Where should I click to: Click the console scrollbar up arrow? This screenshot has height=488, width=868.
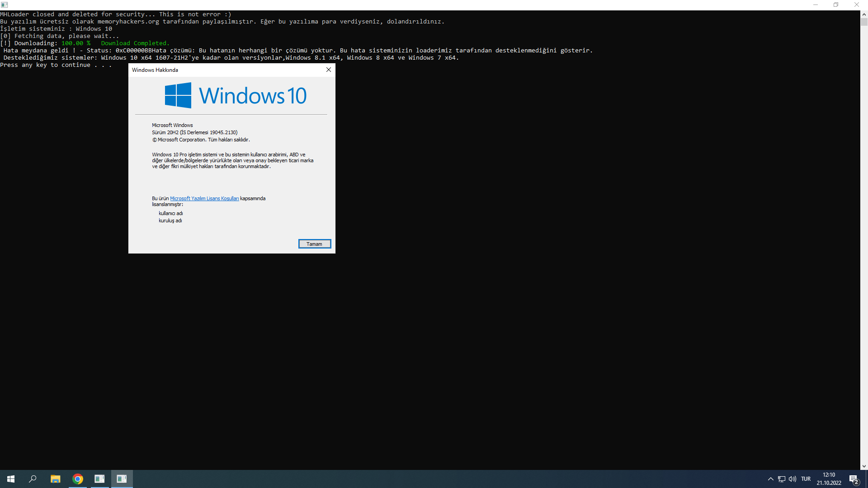coord(864,14)
